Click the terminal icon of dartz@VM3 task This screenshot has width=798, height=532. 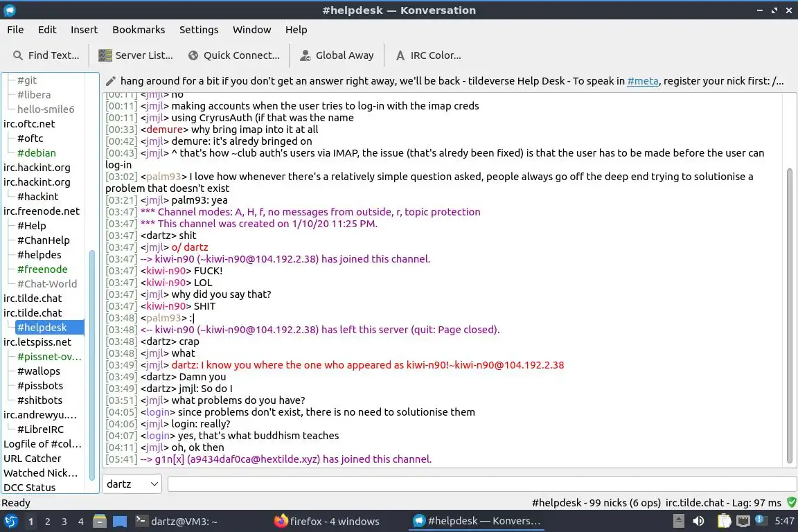tap(141, 521)
